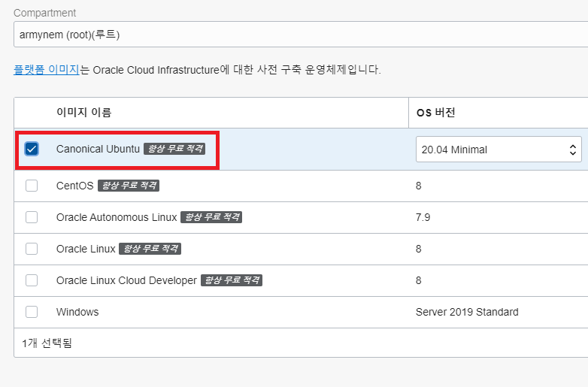Open the Compartment armynem (root) selector
588x387 pixels.
click(x=300, y=35)
